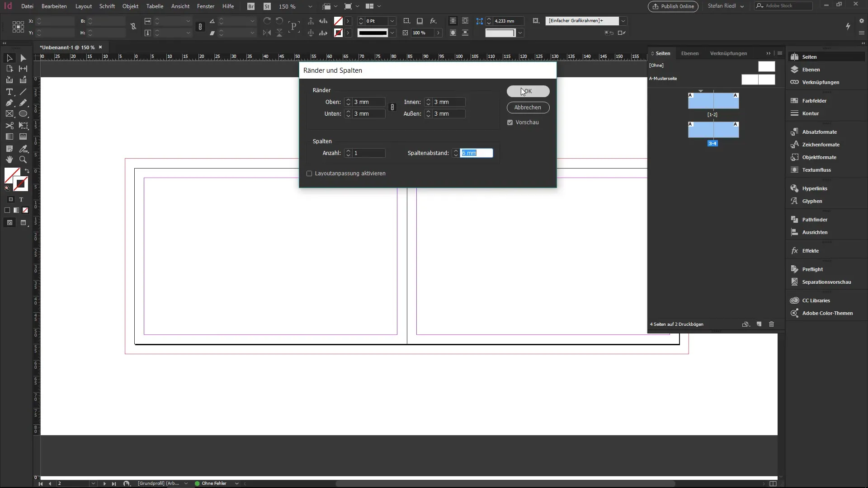Click the Spaltenabstand input field
This screenshot has height=488, width=868.
[476, 153]
